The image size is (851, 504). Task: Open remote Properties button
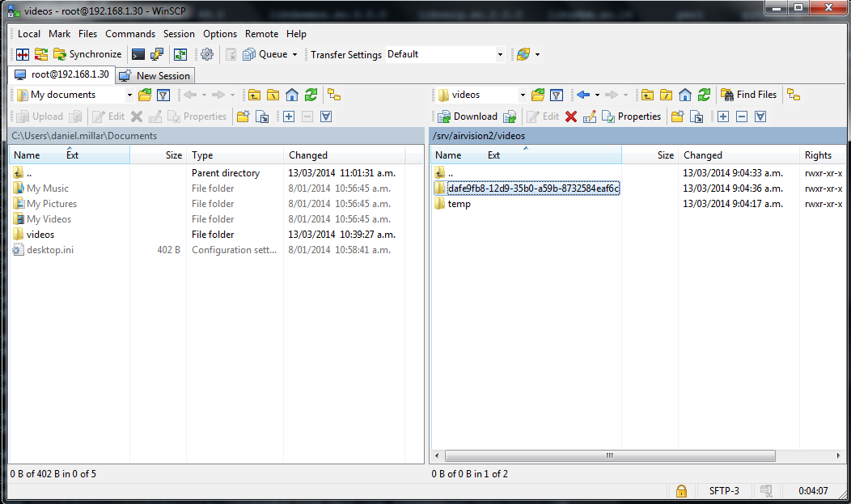632,116
